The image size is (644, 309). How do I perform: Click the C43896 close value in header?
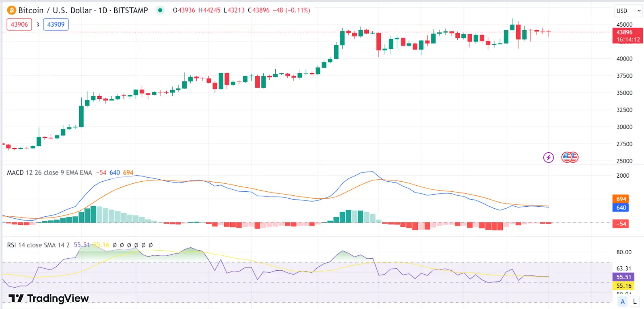258,10
